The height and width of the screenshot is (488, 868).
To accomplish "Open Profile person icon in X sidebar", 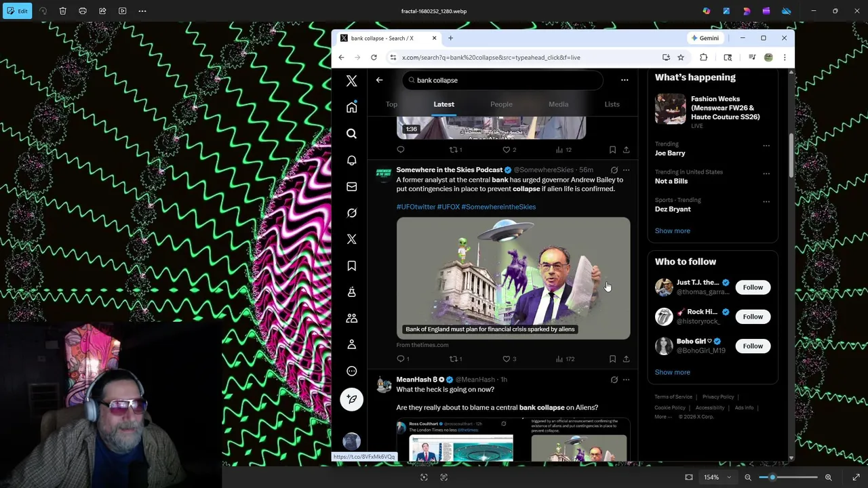I will pos(351,344).
